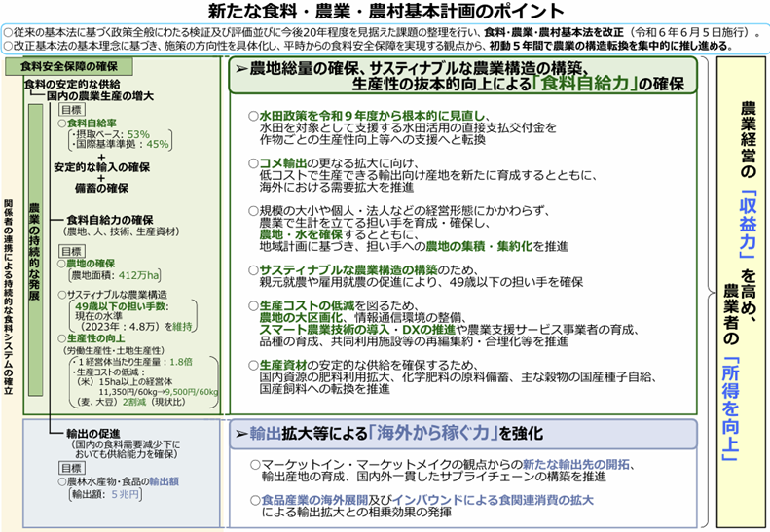Click the 目標 label above 食料自給率

[x=71, y=110]
